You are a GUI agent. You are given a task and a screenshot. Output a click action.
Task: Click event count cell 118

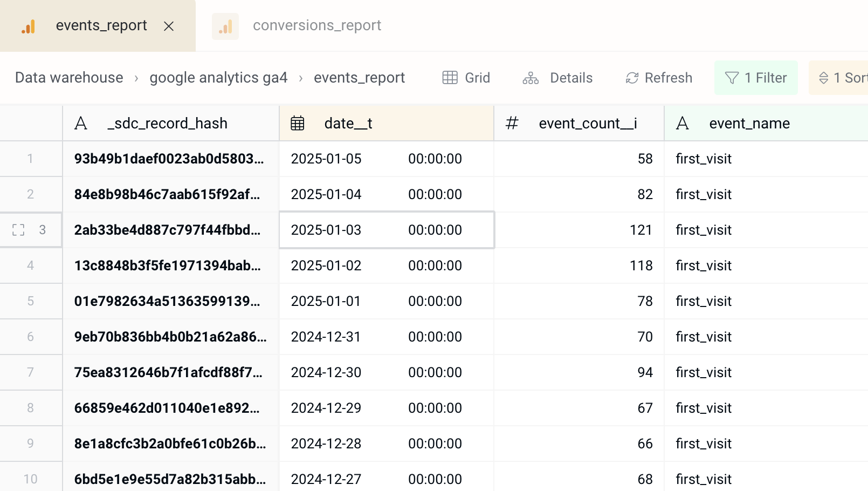(579, 265)
